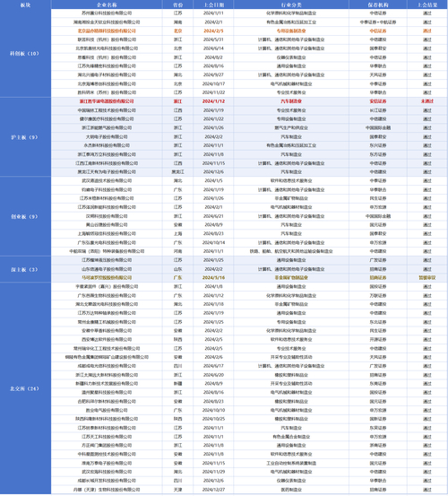
Task: Click the date cell 2024/6/21
Action: [213, 216]
